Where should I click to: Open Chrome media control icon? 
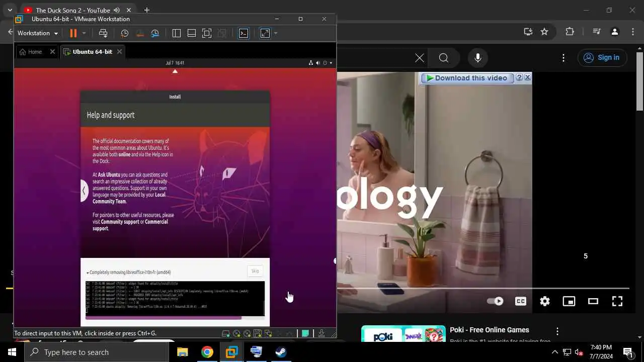[x=597, y=32]
